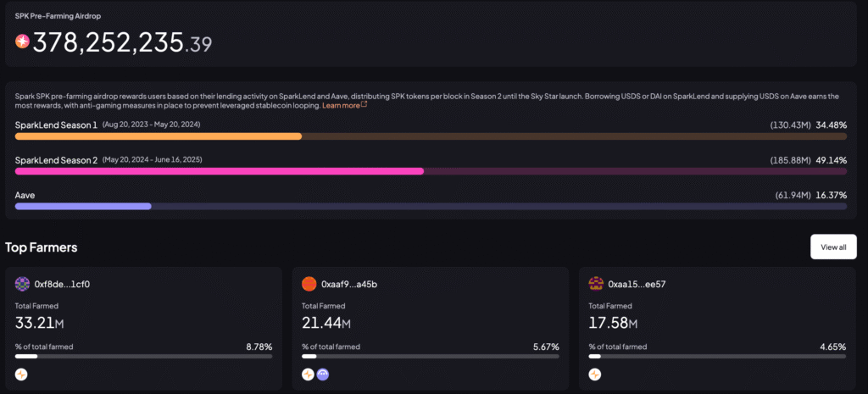Click the 49.14% value
This screenshot has width=868, height=394.
[x=831, y=160]
